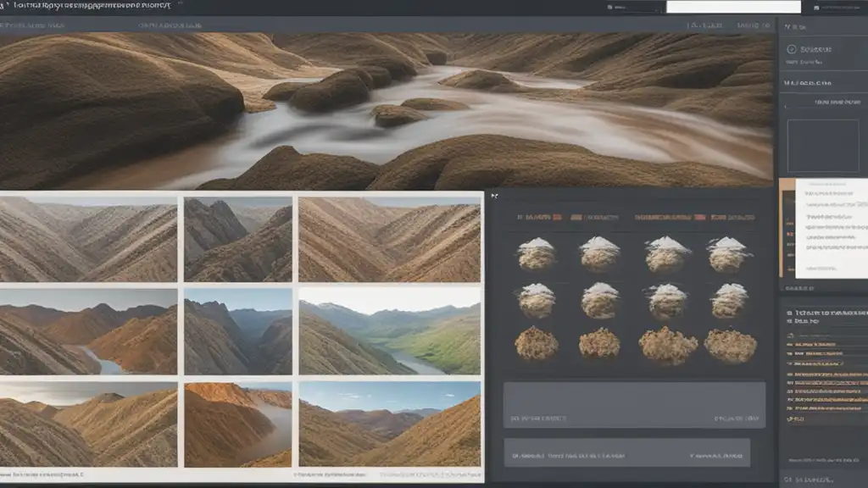The height and width of the screenshot is (488, 868).
Task: Select the first snow-capped rock preset in top row
Action: point(536,254)
